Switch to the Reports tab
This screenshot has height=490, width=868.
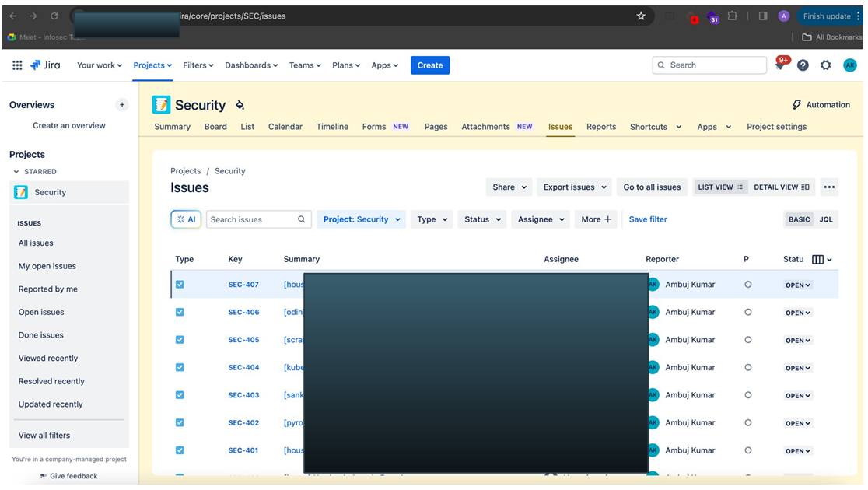click(601, 127)
